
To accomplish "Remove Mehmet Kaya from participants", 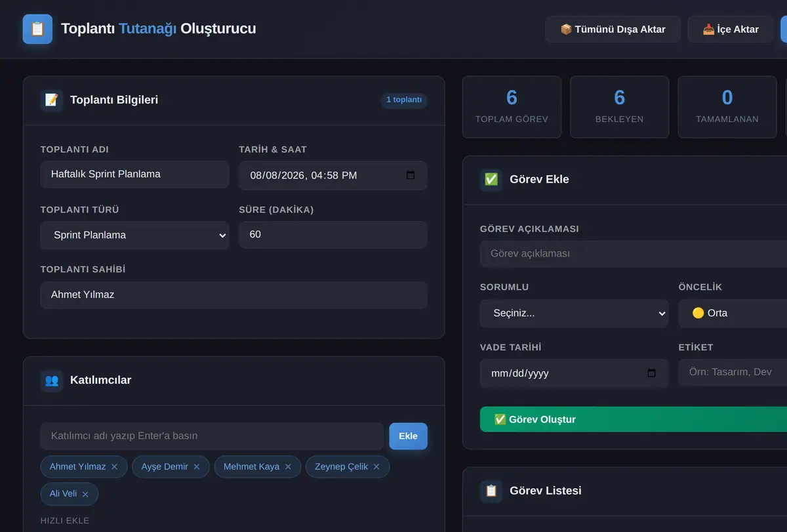I will (x=288, y=467).
